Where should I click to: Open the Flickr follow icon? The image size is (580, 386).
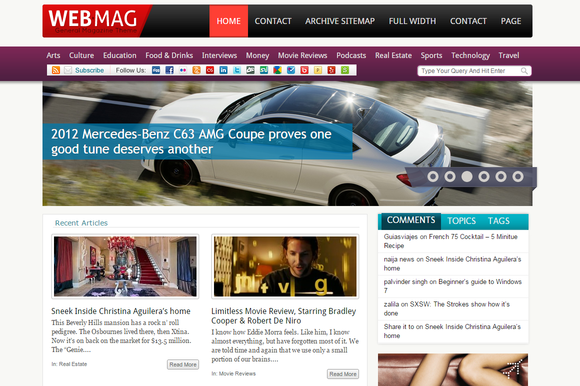pos(183,70)
